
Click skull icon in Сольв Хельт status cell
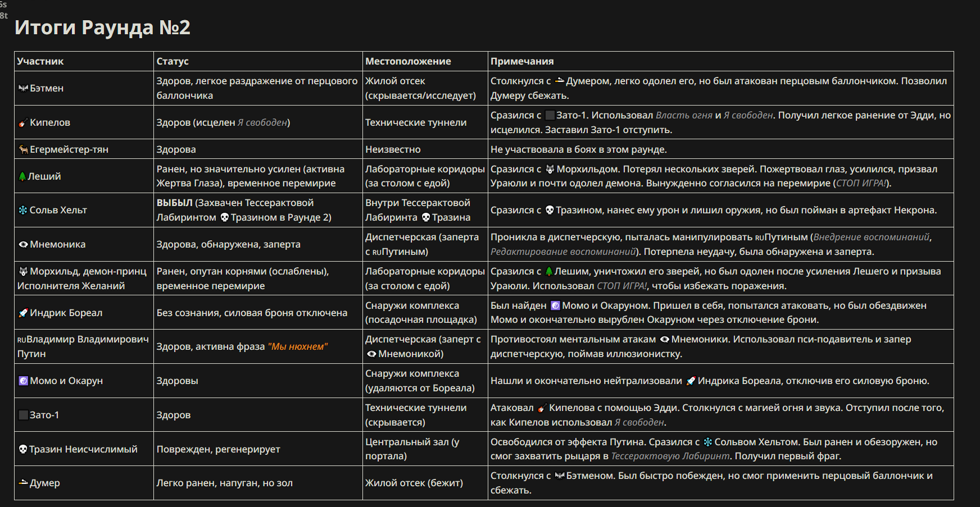(x=224, y=218)
